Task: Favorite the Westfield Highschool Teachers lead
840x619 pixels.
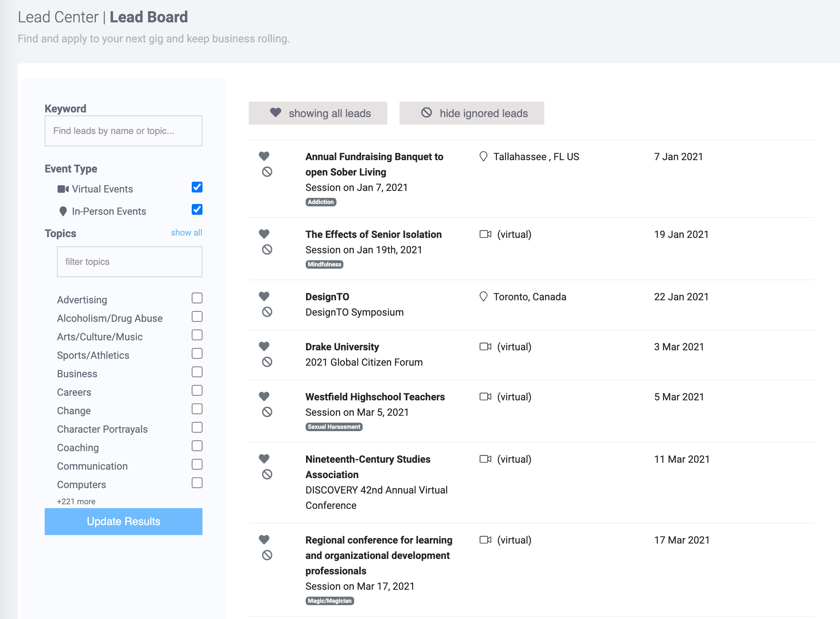Action: pyautogui.click(x=264, y=396)
